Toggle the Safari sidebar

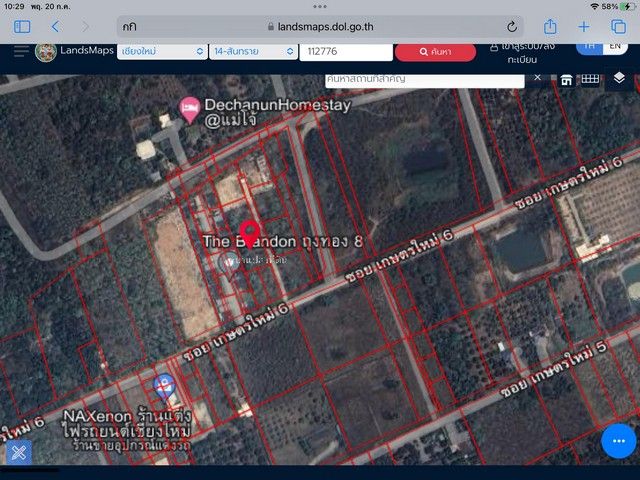coord(22,27)
